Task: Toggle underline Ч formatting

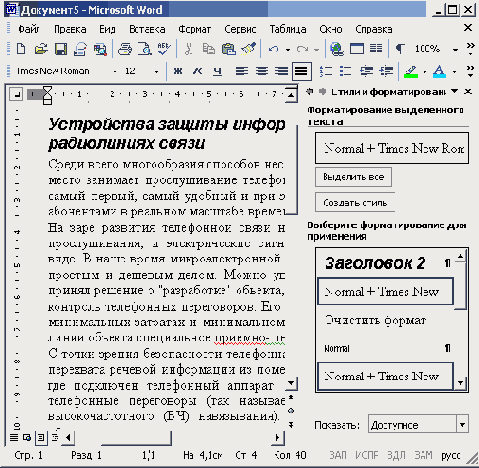Action: (218, 71)
